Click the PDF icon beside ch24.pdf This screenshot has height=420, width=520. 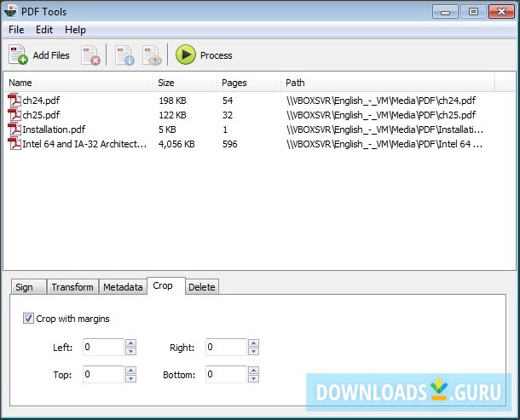pyautogui.click(x=14, y=101)
